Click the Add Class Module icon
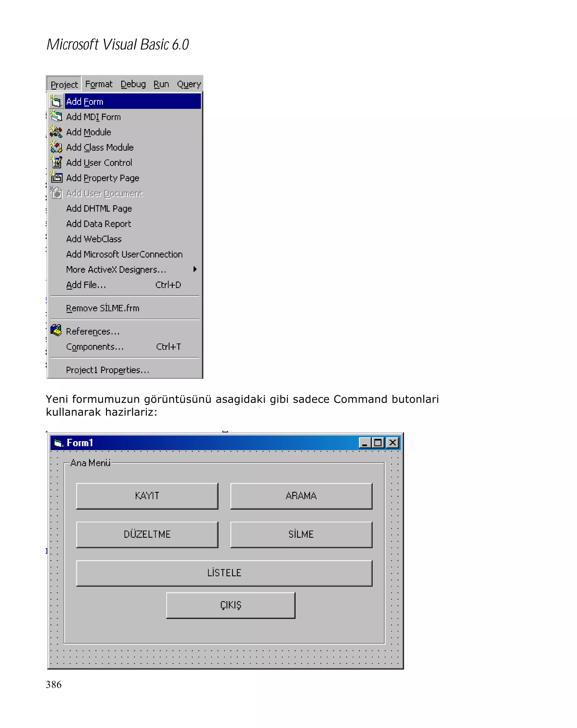The width and height of the screenshot is (577, 728). (56, 147)
